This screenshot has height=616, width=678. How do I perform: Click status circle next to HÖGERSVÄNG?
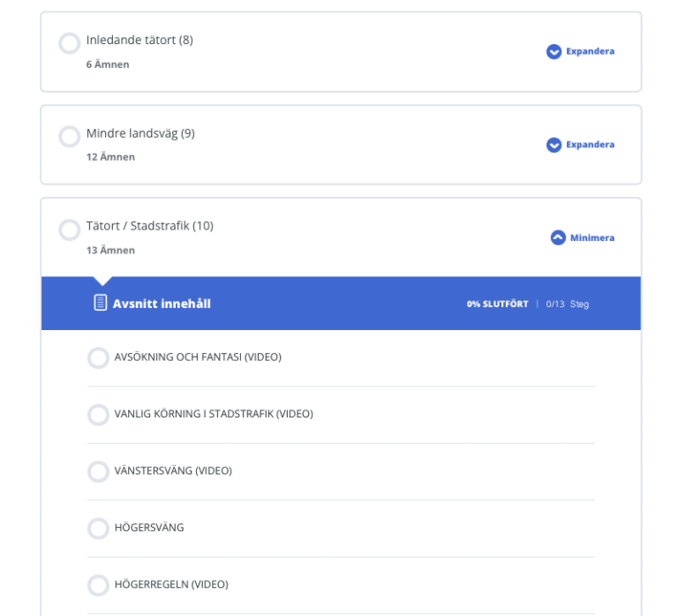click(x=98, y=529)
